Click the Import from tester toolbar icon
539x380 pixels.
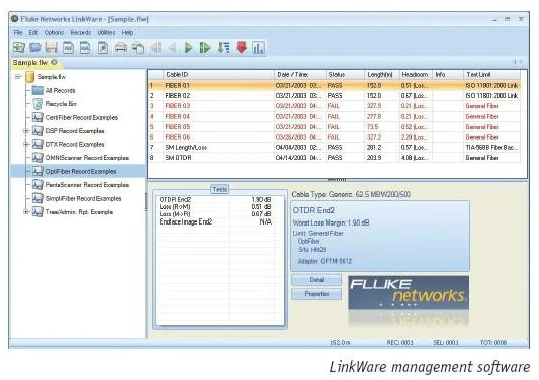tap(19, 47)
